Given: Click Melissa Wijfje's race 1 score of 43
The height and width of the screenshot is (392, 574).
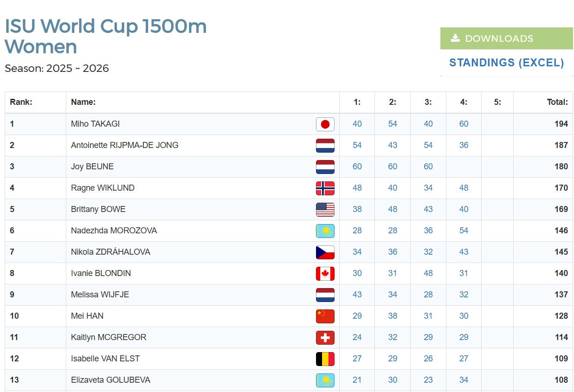Looking at the screenshot, I should pyautogui.click(x=357, y=295).
